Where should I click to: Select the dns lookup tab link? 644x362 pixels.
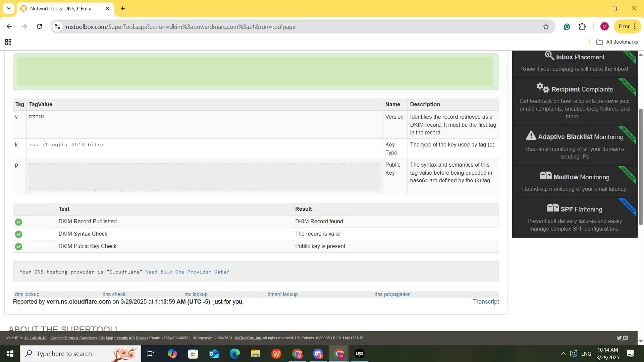click(27, 294)
